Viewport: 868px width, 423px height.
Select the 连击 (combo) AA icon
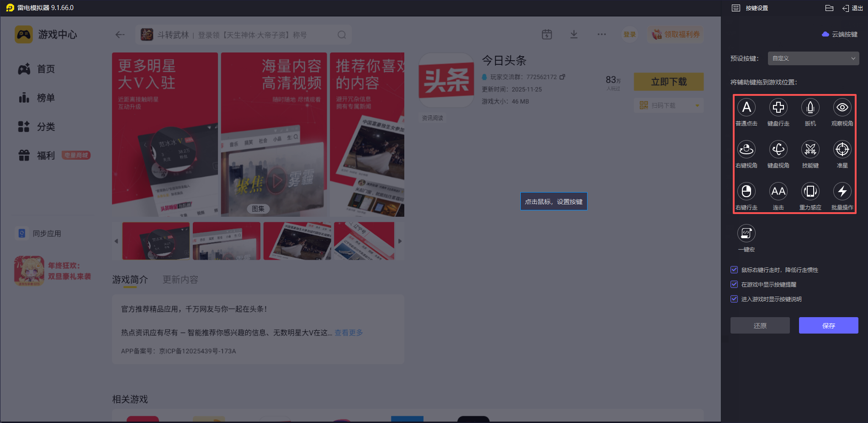(778, 191)
